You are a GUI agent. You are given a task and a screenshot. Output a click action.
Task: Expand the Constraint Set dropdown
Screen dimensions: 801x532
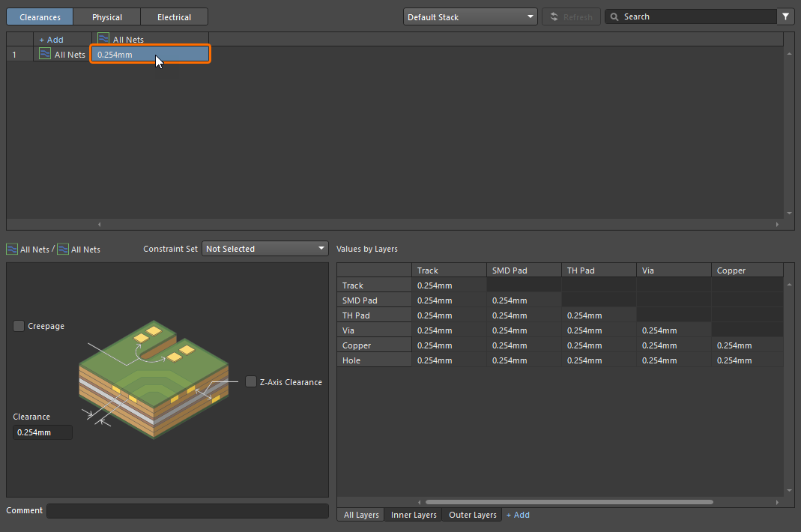[265, 249]
